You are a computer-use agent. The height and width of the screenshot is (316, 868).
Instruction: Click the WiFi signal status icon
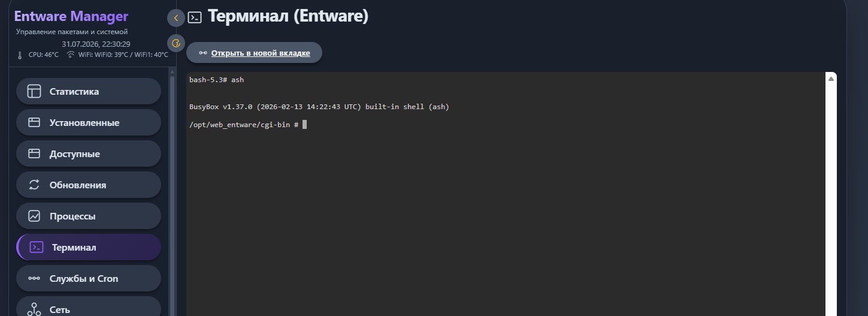click(71, 55)
